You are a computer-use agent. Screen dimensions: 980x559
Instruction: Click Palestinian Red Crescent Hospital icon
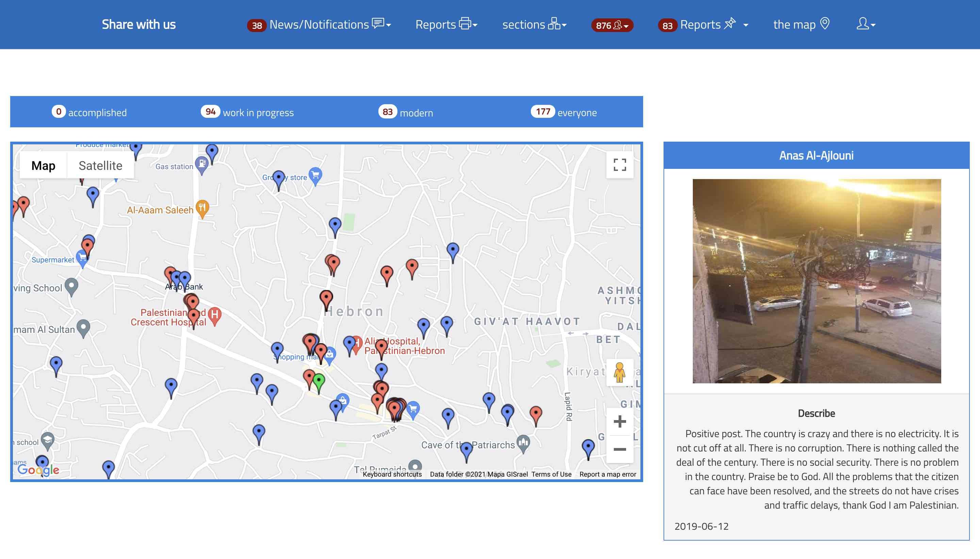click(x=215, y=315)
